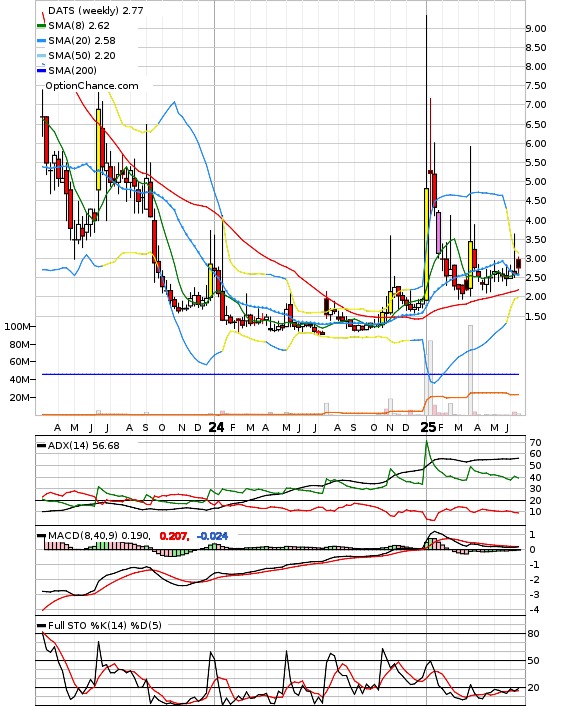This screenshot has height=706, width=566.
Task: Click the OptionChance.com watermark text
Action: click(x=92, y=86)
